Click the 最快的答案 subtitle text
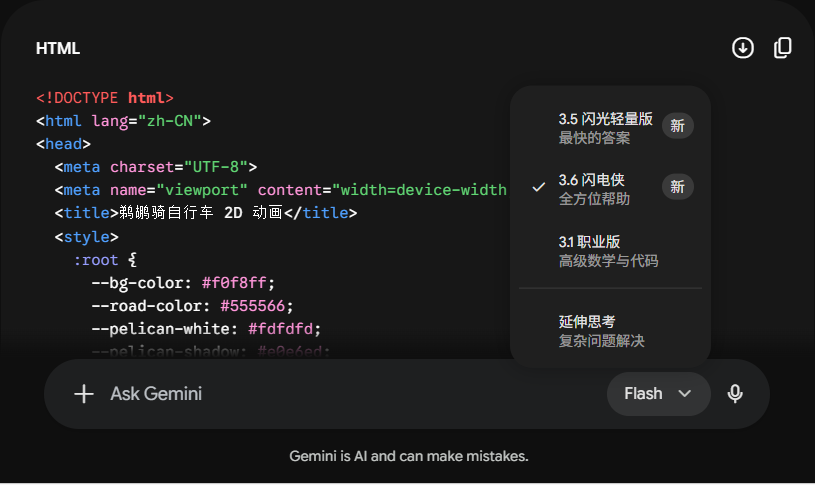Screen dimensions: 815x487 click(594, 138)
